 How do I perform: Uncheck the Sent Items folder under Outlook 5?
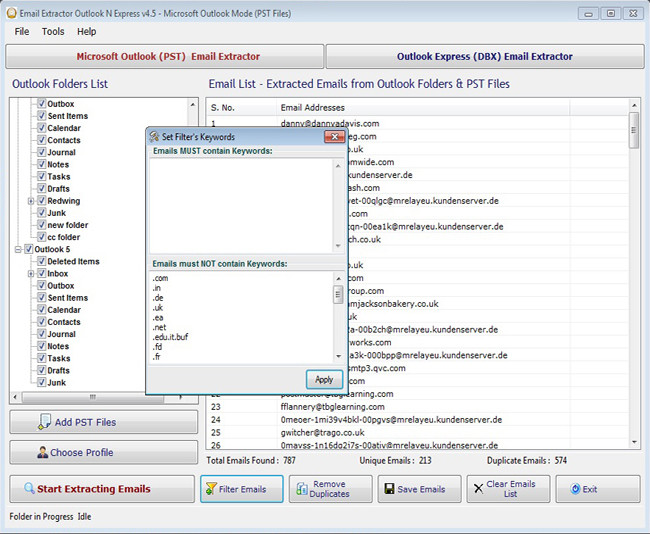tap(41, 297)
